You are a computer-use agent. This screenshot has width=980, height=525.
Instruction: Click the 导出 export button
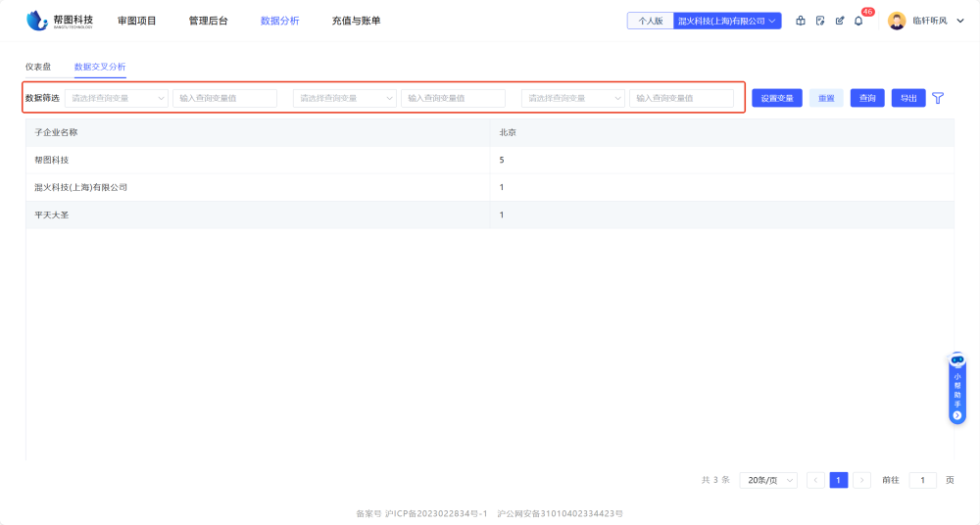point(908,98)
